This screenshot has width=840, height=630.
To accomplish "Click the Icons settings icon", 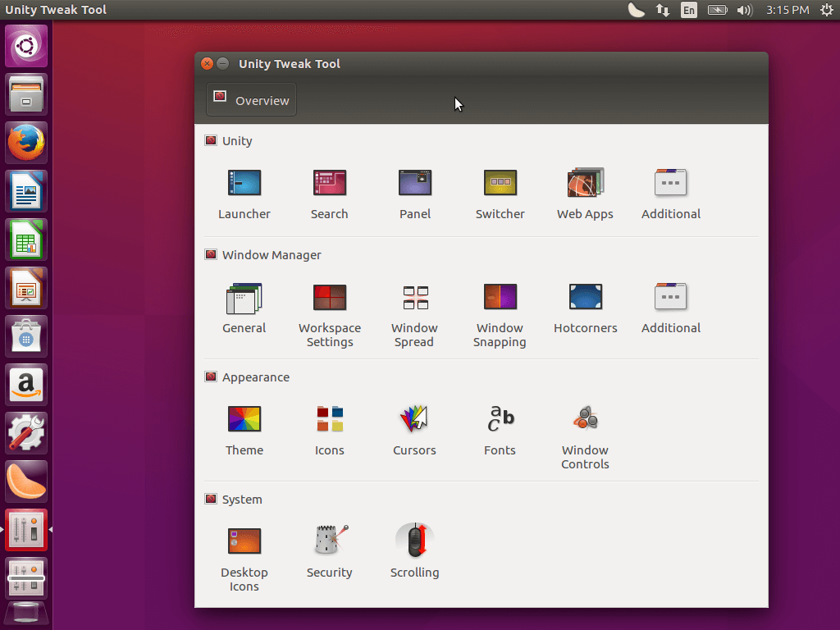I will [329, 418].
